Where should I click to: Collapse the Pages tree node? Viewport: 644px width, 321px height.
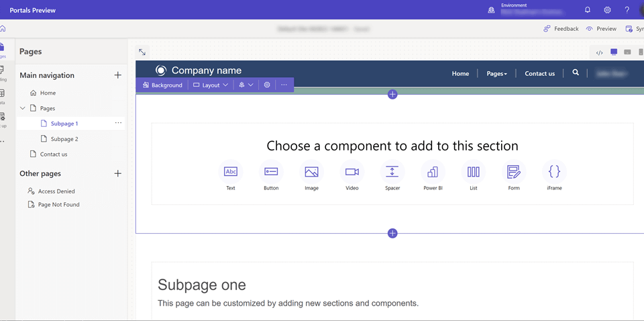(x=23, y=108)
